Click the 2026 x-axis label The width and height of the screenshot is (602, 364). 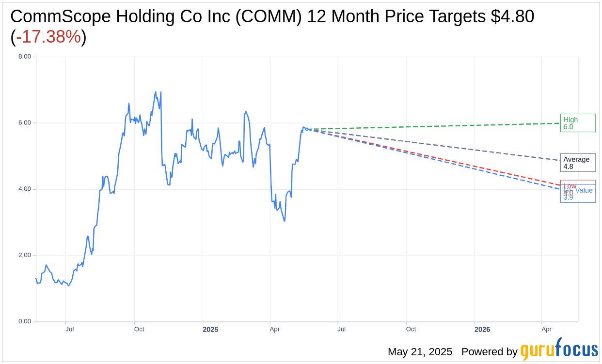(482, 330)
